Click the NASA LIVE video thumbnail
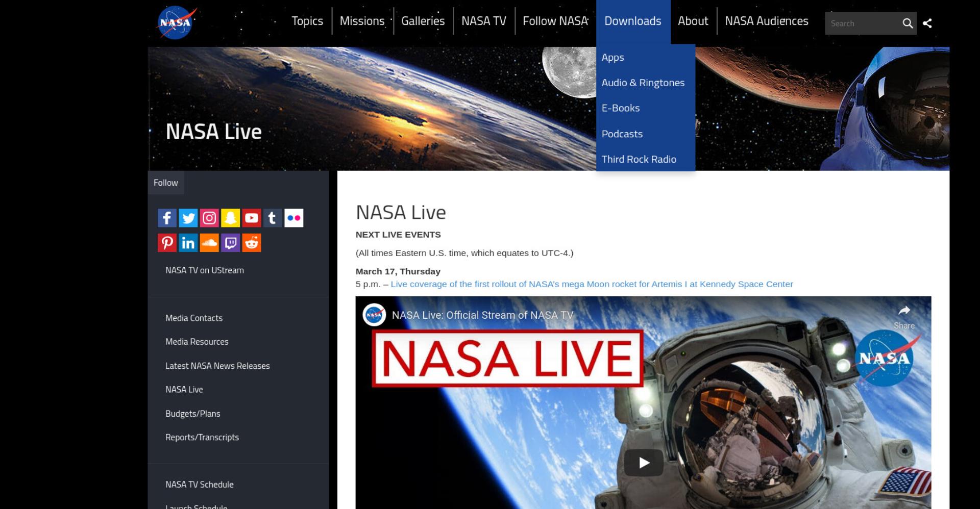The width and height of the screenshot is (980, 509). 643,402
